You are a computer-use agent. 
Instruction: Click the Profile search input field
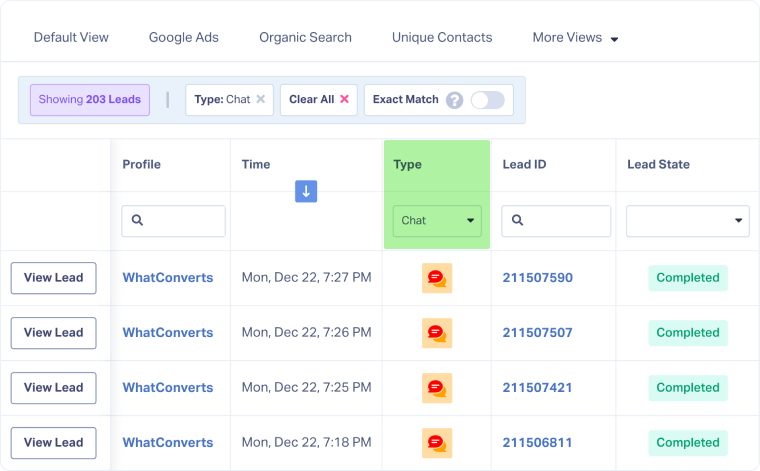point(174,221)
